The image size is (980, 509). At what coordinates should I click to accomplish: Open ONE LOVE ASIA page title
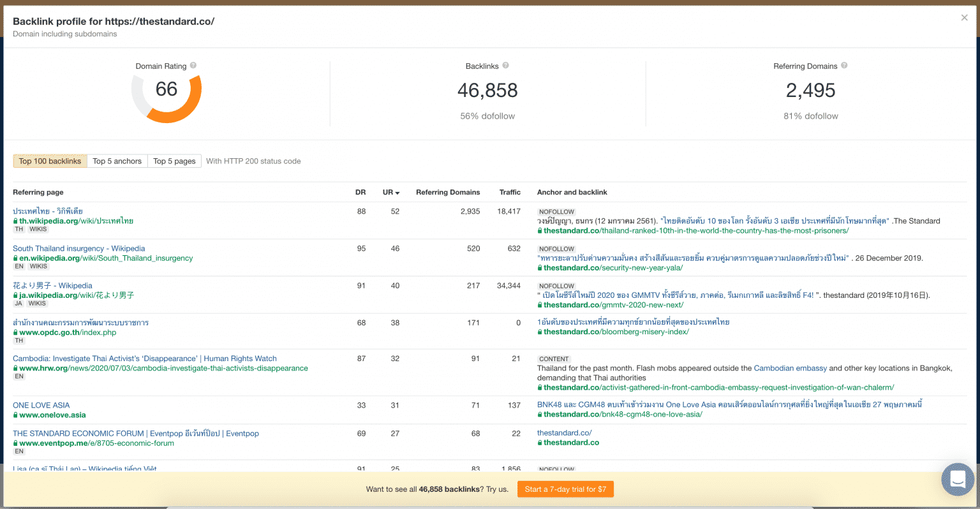41,405
